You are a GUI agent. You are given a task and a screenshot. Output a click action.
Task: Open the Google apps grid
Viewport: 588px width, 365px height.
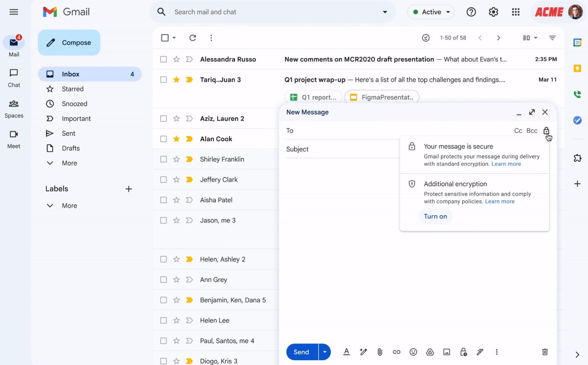(516, 12)
